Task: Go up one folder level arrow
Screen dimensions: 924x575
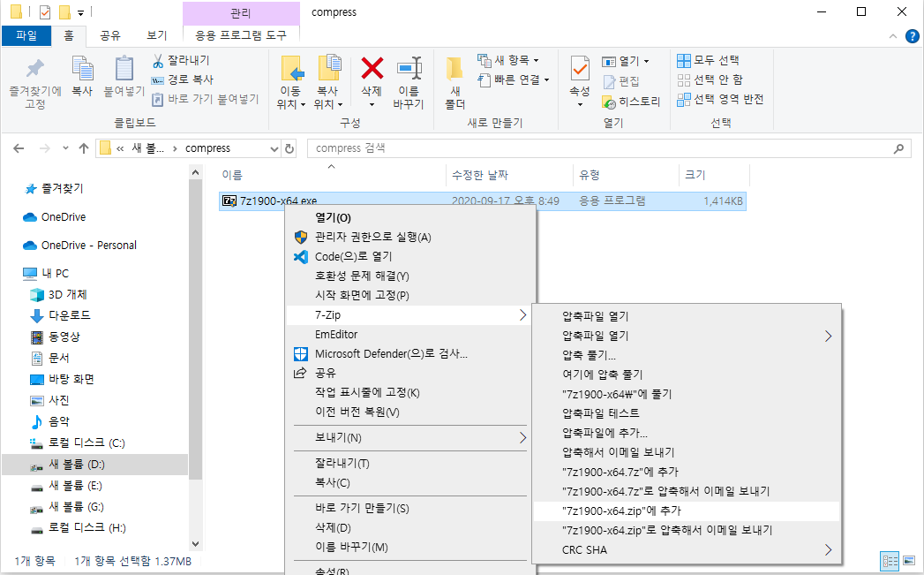Action: tap(84, 148)
